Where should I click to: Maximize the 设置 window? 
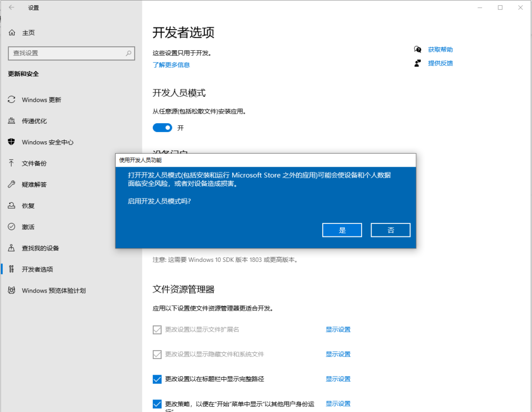[500, 7]
